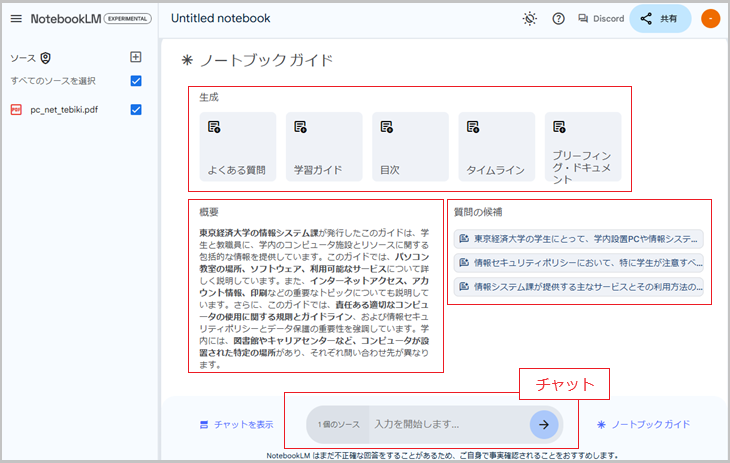Click the summary paragraph text 東京経済大学の情報システム課
730x463 pixels.
pos(259,233)
